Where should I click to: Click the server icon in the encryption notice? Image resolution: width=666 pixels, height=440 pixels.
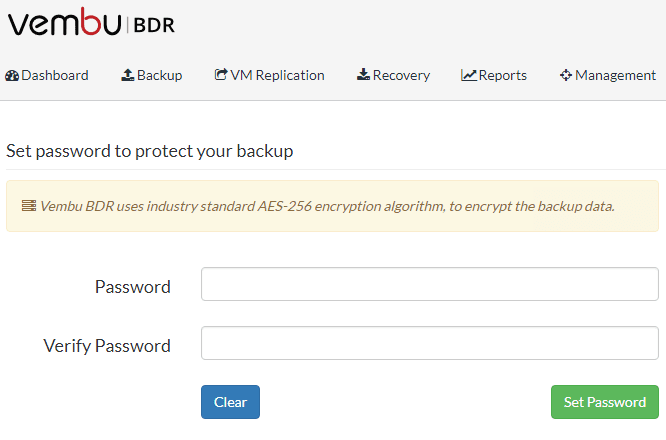pyautogui.click(x=29, y=206)
